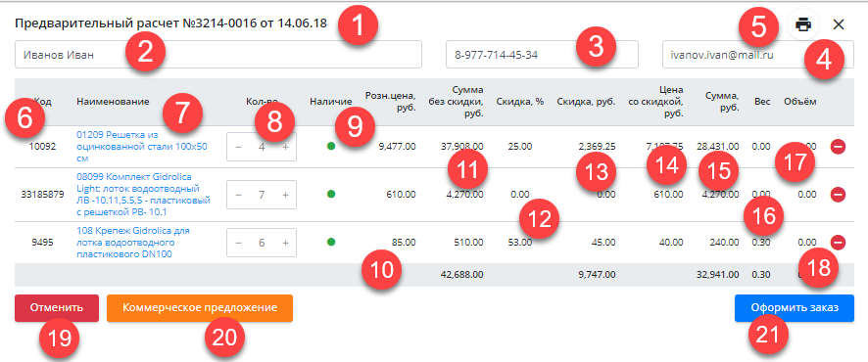Click the Оформить заказ button
This screenshot has width=868, height=362.
[x=795, y=308]
